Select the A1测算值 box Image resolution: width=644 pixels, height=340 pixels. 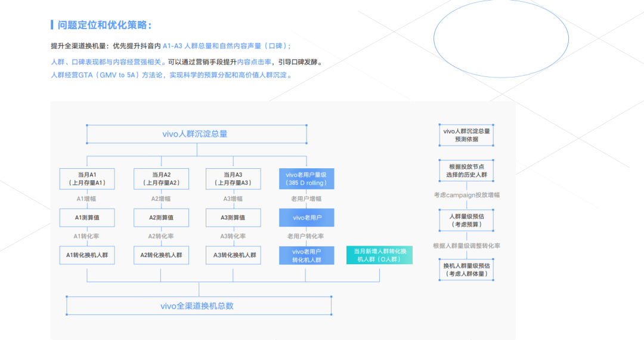tap(87, 218)
